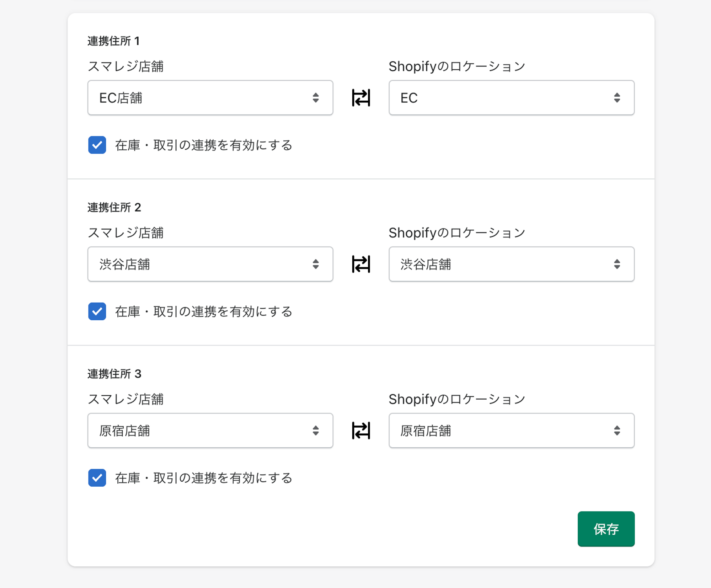Click the スマレジ店舗 label in 連携住所 2

(125, 233)
